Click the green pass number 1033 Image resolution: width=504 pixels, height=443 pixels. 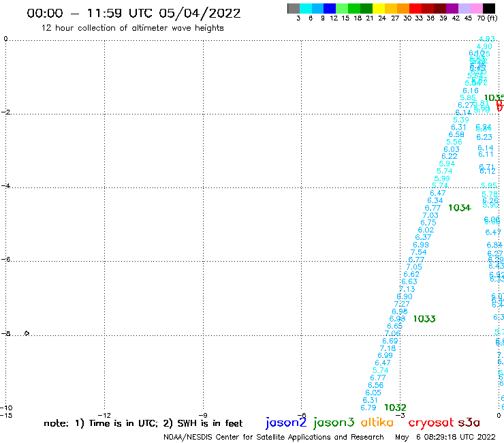[424, 319]
